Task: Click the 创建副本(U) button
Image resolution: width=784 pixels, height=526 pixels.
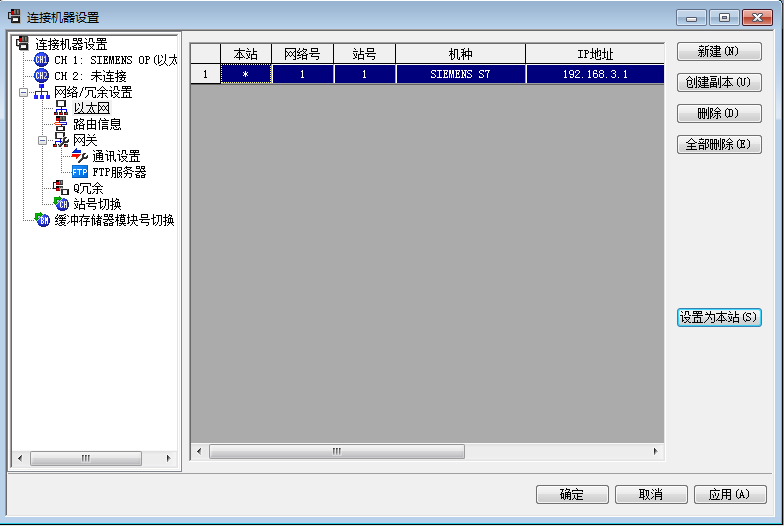Action: [719, 82]
